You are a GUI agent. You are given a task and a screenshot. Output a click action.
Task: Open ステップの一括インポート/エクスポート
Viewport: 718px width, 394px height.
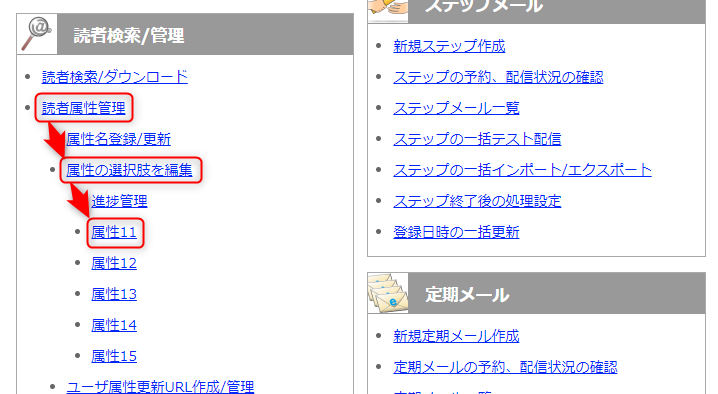click(522, 170)
